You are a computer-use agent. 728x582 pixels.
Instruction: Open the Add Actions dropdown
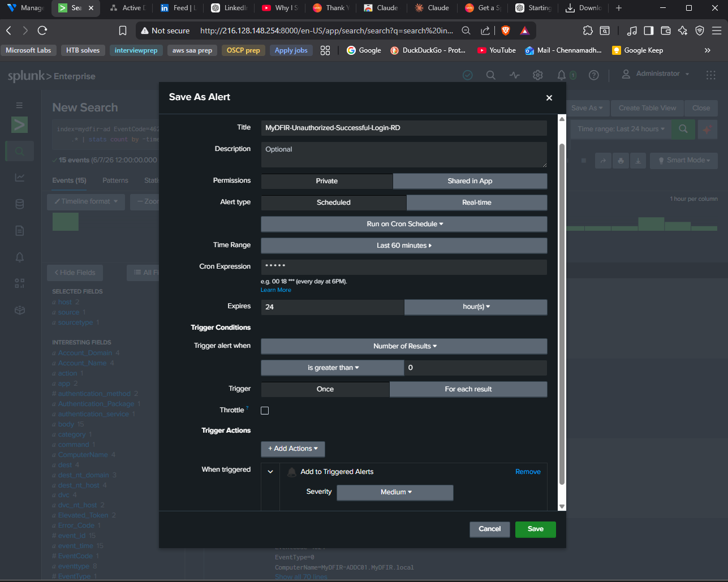[293, 449]
